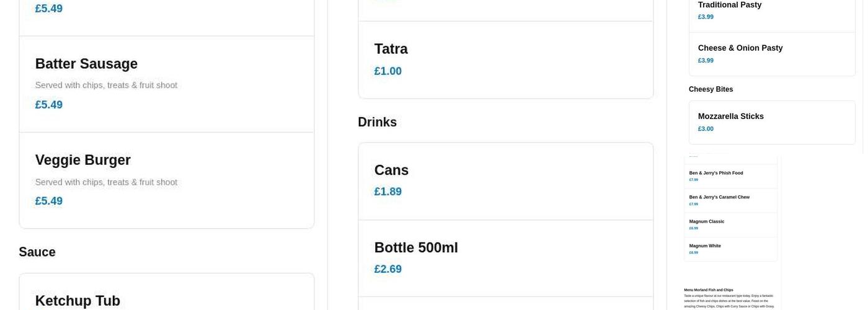Select Mozzarella Sticks under Cheesy Bites
This screenshot has height=310, width=868.
pyautogui.click(x=730, y=117)
